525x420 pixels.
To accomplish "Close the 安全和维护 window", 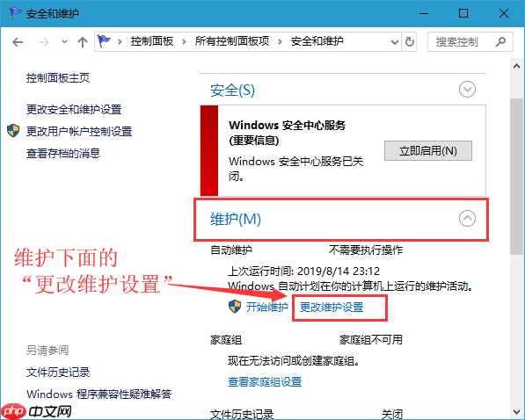I will coord(504,13).
